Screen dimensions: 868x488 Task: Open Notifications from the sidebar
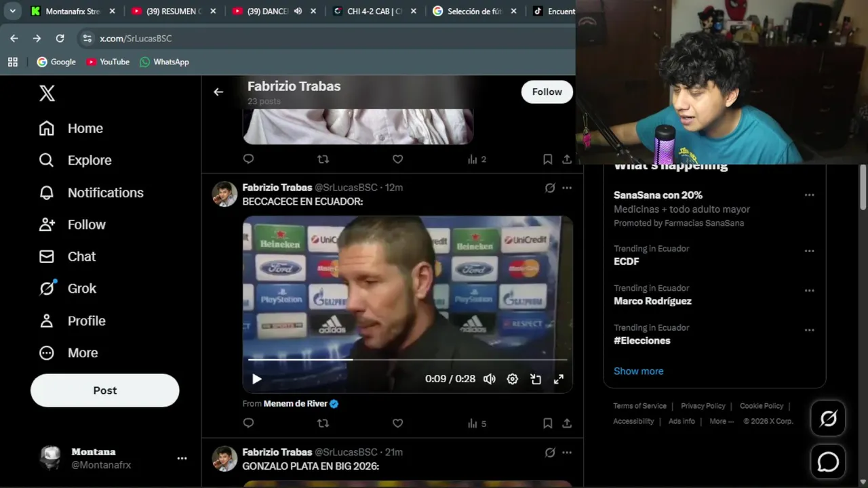click(91, 192)
